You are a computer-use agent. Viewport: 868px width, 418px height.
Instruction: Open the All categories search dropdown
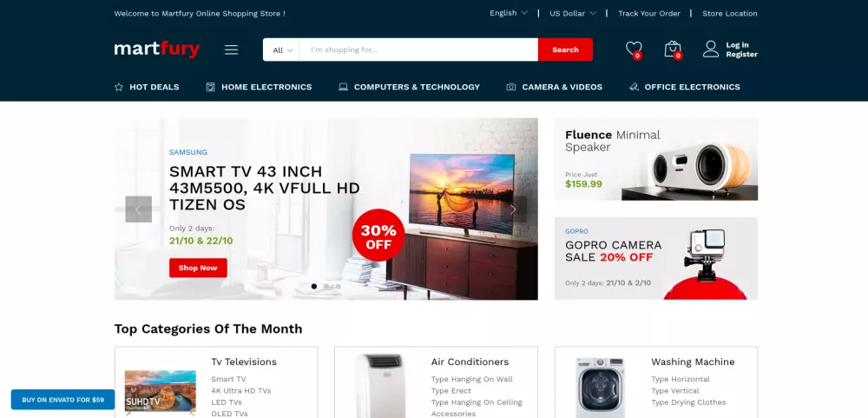click(282, 50)
